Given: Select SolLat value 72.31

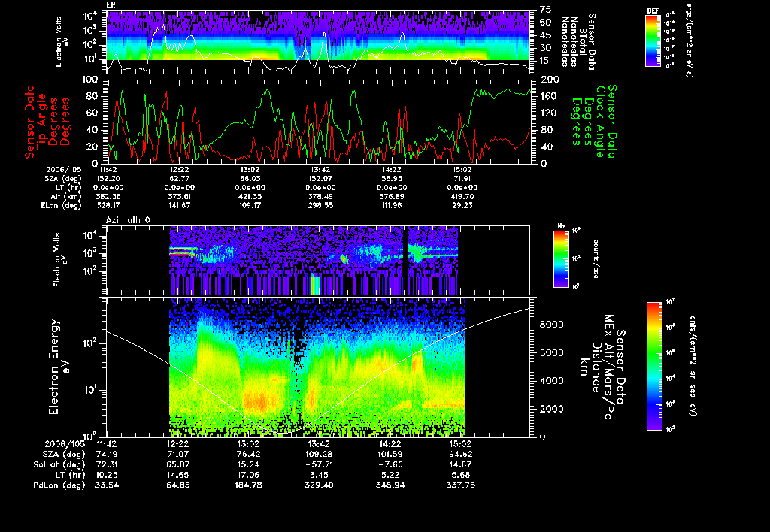Looking at the screenshot, I should click(x=107, y=465).
